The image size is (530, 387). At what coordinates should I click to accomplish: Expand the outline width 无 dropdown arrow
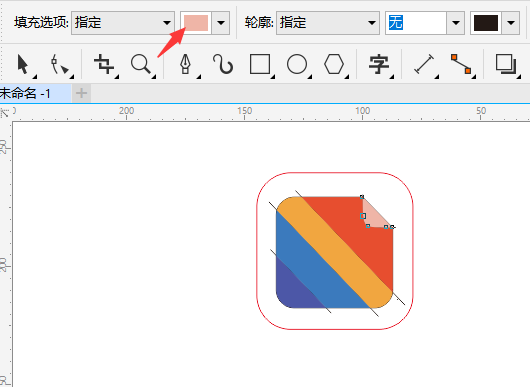pos(455,23)
